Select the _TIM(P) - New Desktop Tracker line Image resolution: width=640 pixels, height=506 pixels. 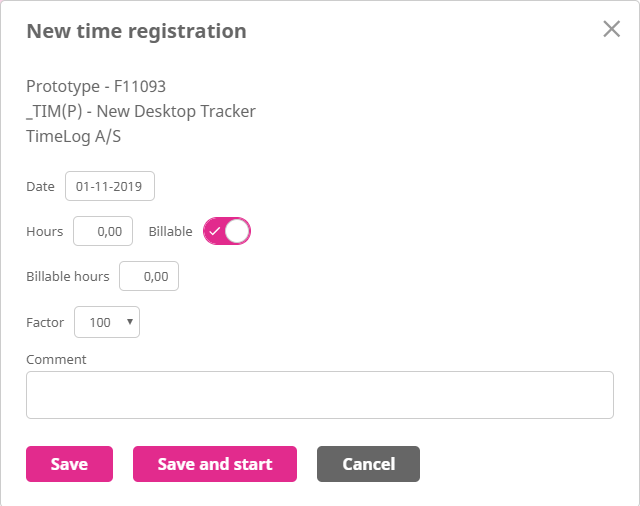[x=141, y=111]
